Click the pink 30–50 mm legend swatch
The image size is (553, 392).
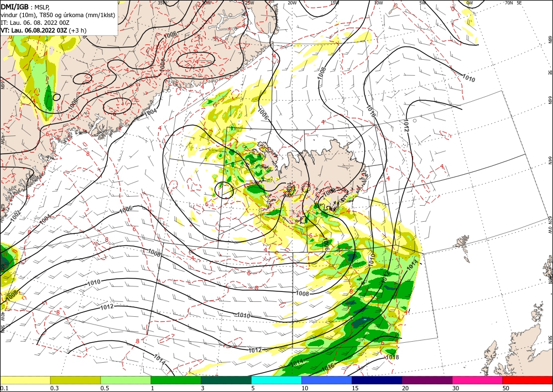tap(478, 380)
